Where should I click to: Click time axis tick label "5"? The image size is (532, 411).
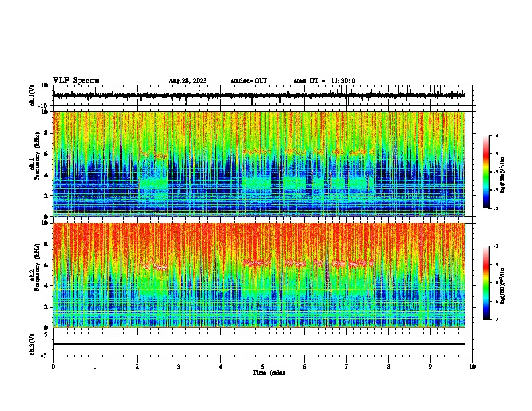(263, 367)
